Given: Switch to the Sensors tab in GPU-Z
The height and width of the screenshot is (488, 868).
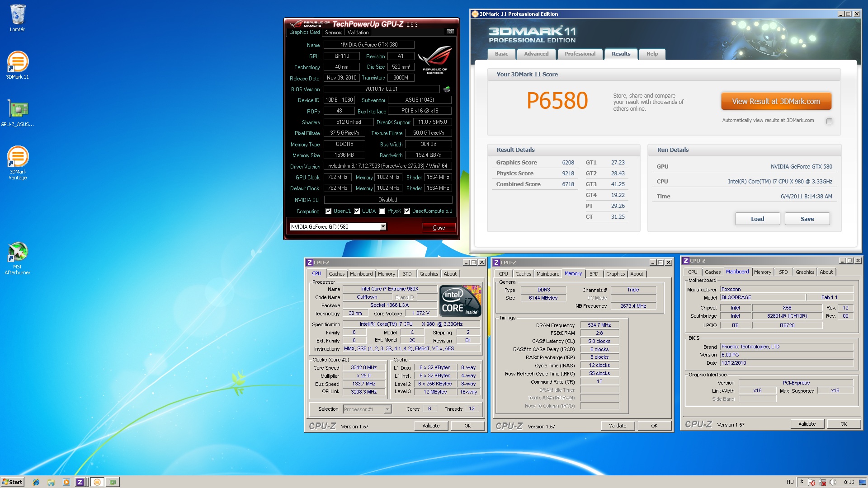Looking at the screenshot, I should [334, 33].
